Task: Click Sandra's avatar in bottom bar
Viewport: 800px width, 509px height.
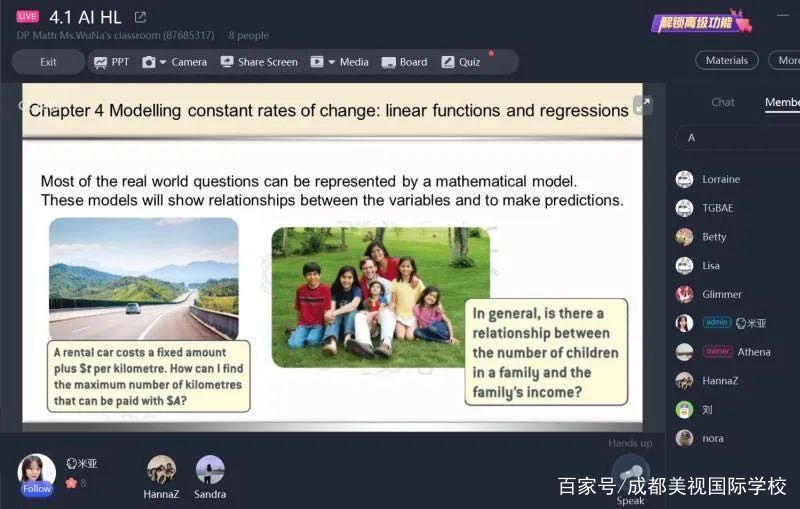Action: pyautogui.click(x=210, y=469)
